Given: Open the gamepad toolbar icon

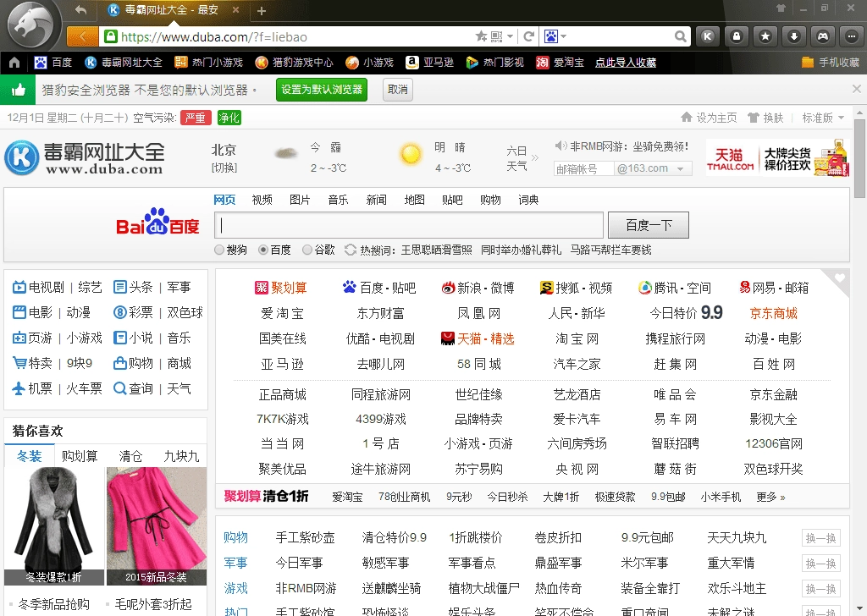Looking at the screenshot, I should [x=823, y=36].
